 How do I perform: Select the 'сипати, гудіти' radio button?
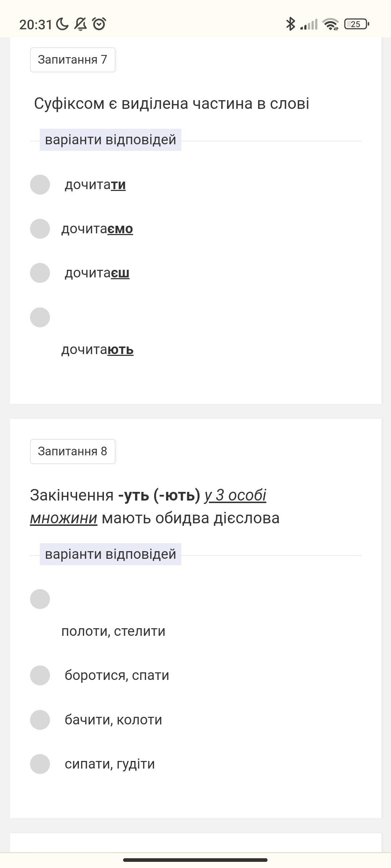click(40, 764)
